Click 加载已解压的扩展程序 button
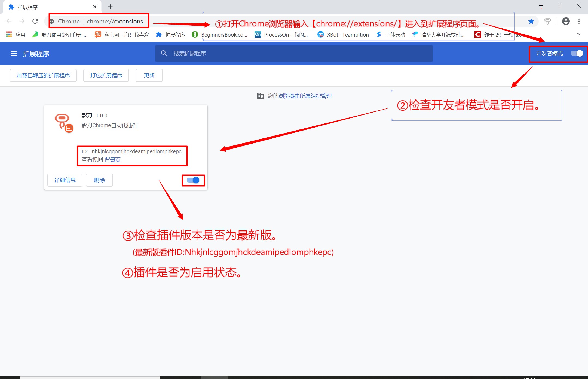Viewport: 588px width, 379px height. click(x=43, y=75)
